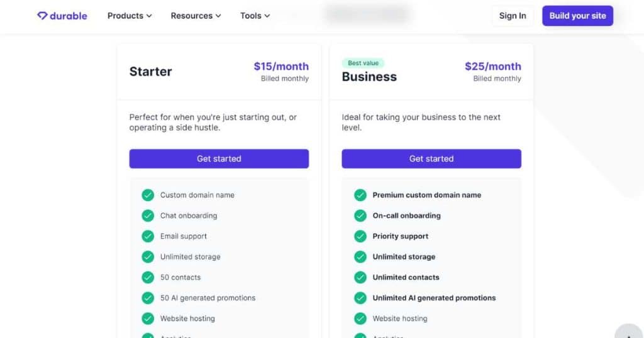This screenshot has width=644, height=338.
Task: Click the checkmark beside Premium custom domain name
Action: point(360,195)
